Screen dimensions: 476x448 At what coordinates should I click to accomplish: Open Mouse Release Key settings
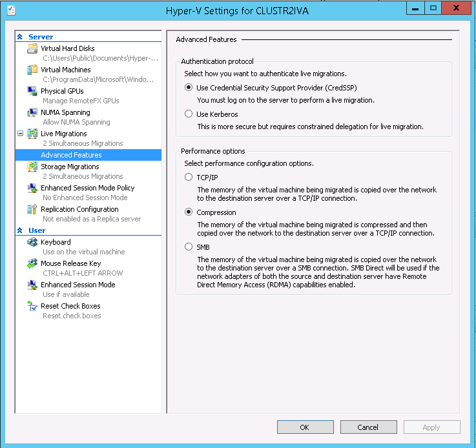71,263
